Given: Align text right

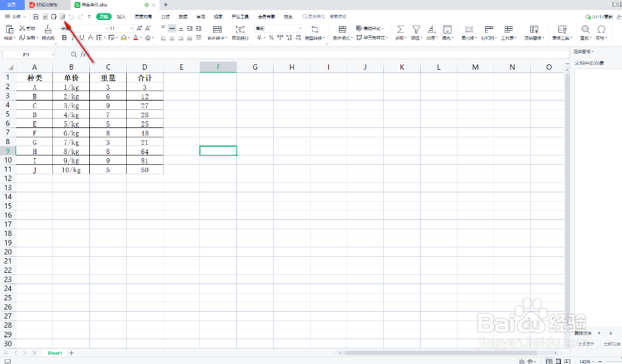Looking at the screenshot, I should (181, 38).
